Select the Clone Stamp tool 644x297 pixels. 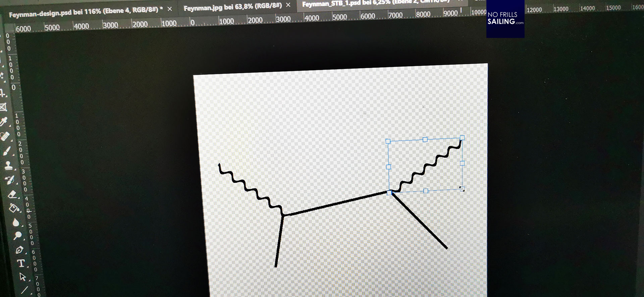point(9,165)
